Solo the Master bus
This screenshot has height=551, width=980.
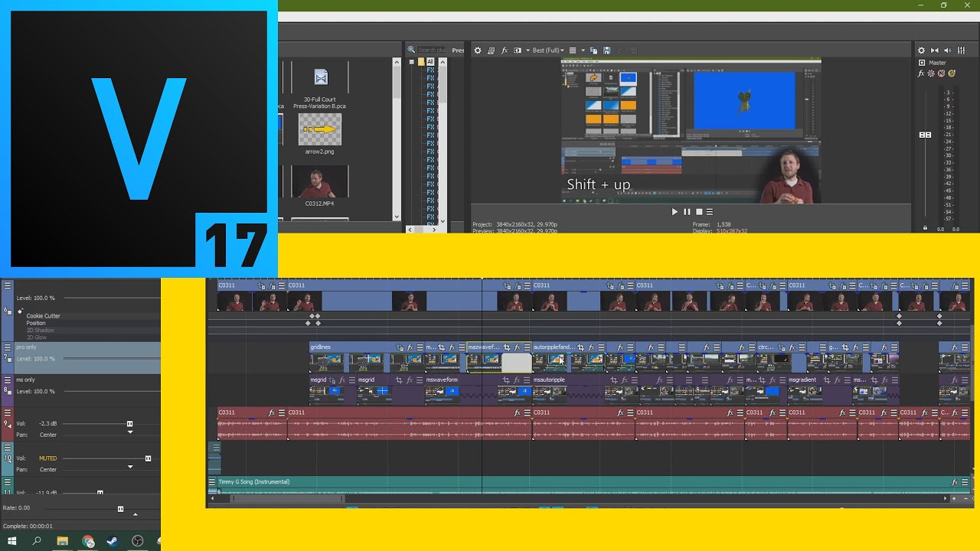click(x=952, y=73)
